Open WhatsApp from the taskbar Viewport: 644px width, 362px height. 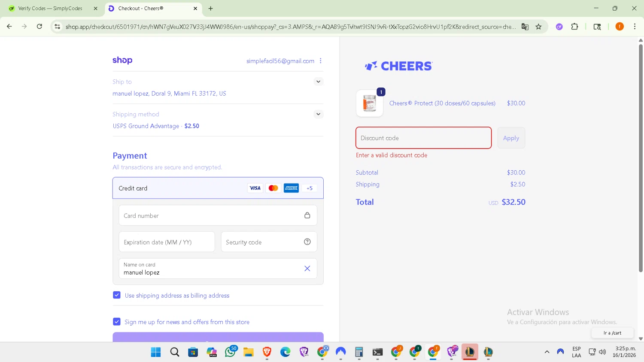(231, 352)
